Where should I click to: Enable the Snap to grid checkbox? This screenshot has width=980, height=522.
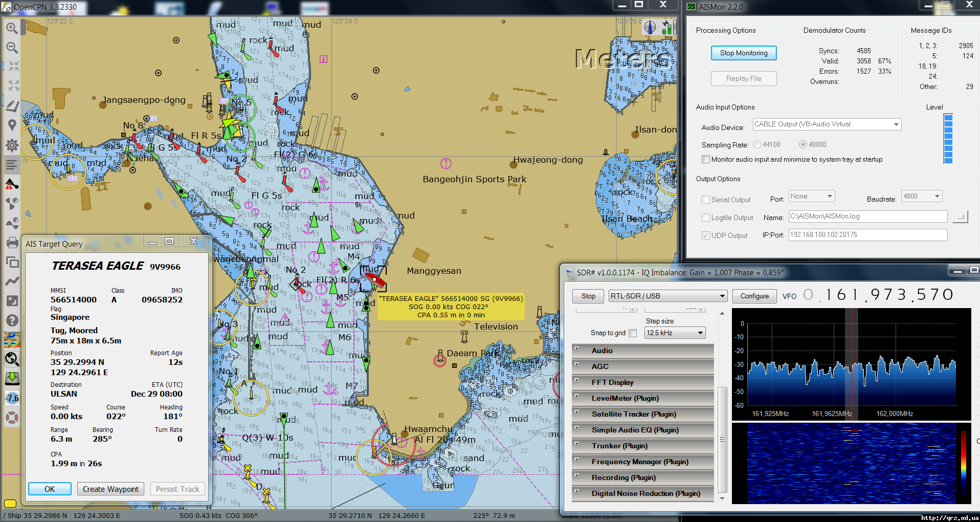[x=633, y=333]
